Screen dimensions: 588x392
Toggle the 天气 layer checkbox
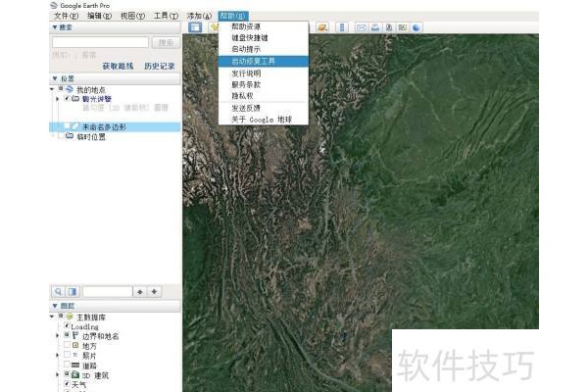pyautogui.click(x=67, y=384)
